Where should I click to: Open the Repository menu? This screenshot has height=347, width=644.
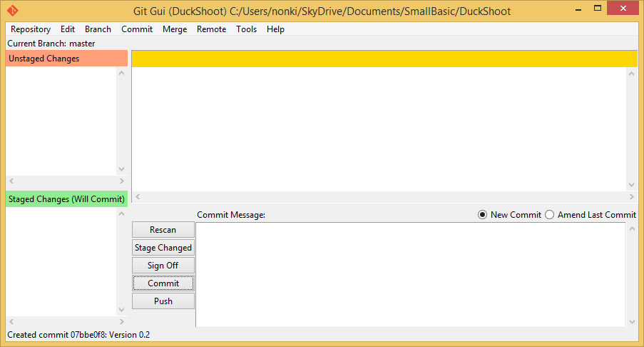[x=31, y=29]
